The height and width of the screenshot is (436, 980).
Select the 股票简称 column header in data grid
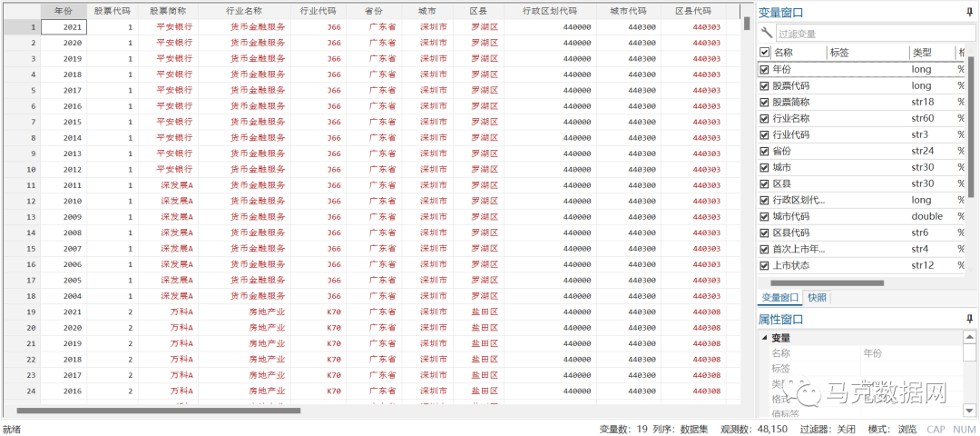coord(168,11)
